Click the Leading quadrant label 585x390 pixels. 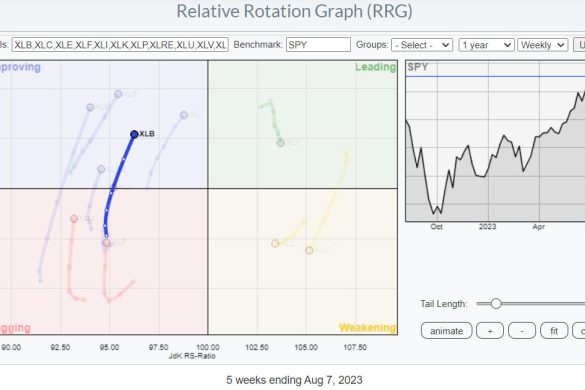tap(375, 67)
